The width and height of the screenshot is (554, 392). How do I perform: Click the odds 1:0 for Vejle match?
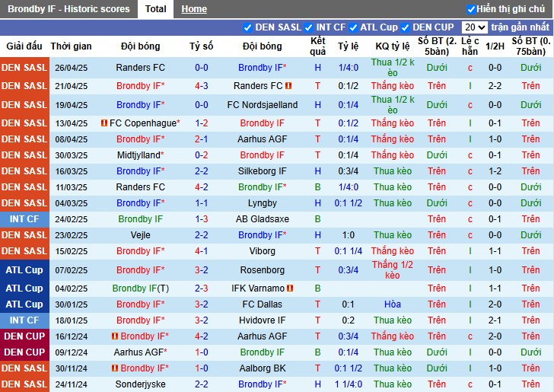coord(348,235)
